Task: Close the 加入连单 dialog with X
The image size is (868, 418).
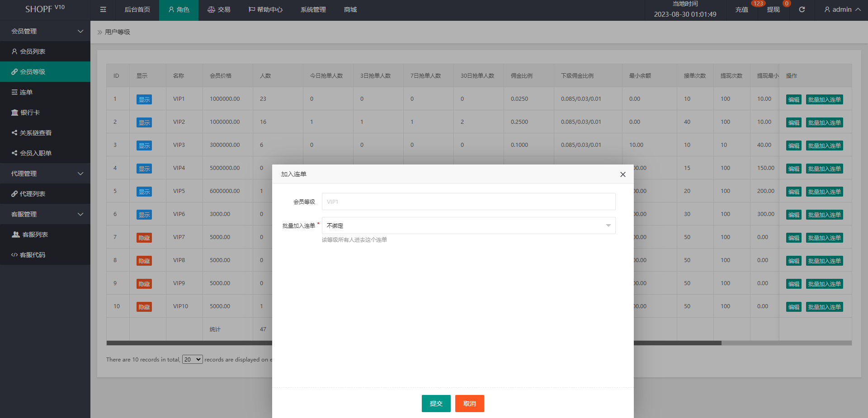Action: click(x=623, y=174)
